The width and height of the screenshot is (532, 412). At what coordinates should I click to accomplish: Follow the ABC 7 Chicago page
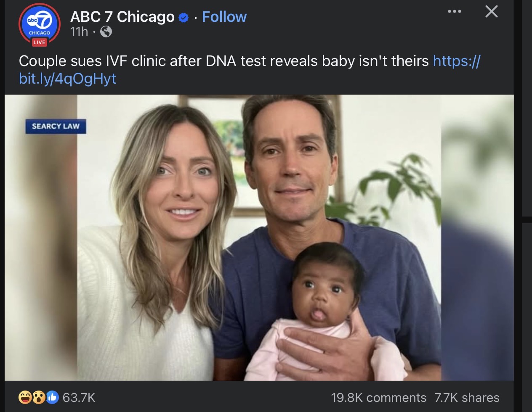click(x=224, y=17)
